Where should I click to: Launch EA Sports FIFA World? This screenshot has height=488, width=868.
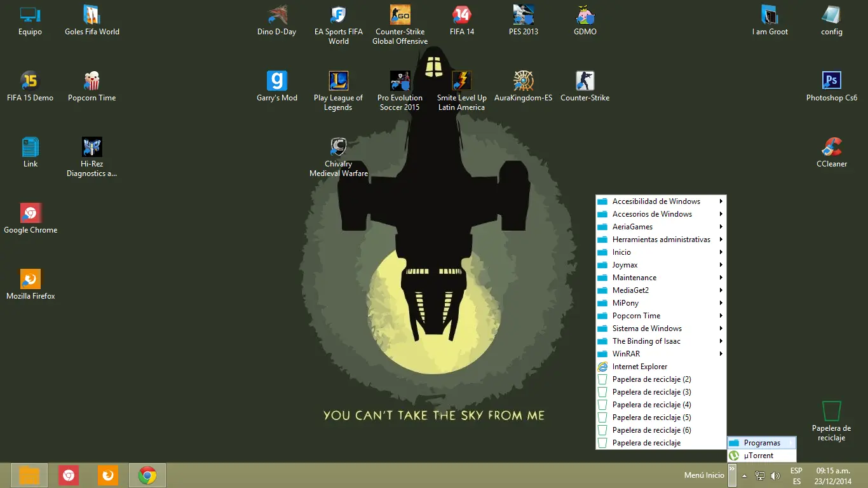click(x=339, y=25)
